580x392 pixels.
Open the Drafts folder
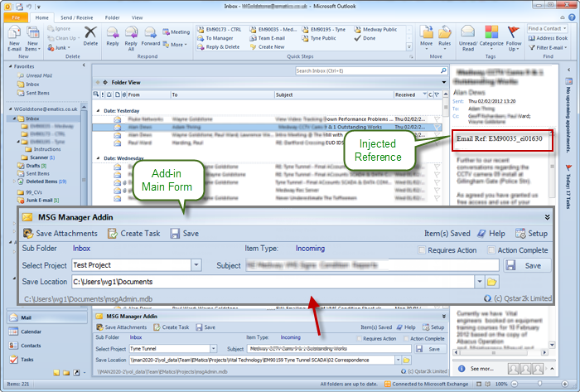31,166
